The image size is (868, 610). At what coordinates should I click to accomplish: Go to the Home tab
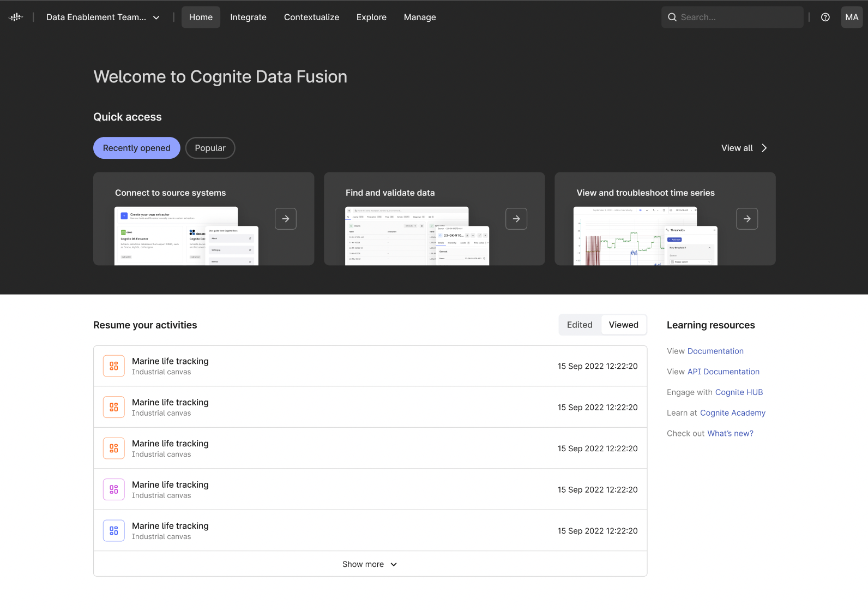click(x=201, y=17)
